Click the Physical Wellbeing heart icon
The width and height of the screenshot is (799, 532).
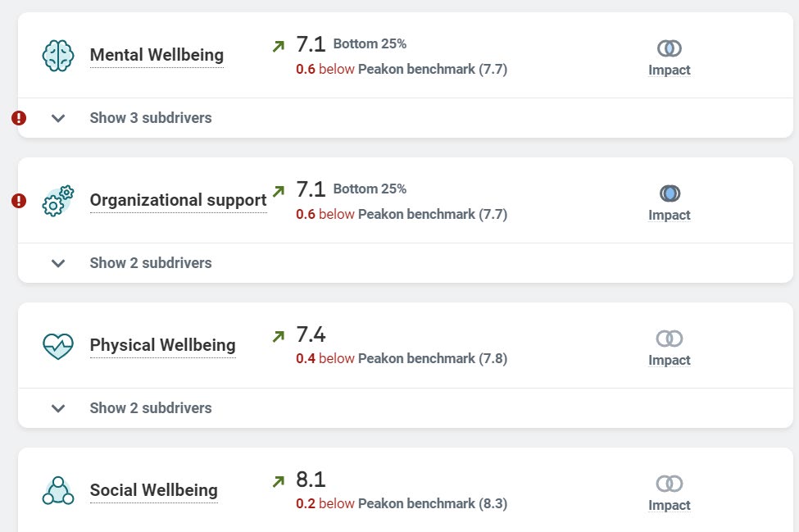pos(57,345)
